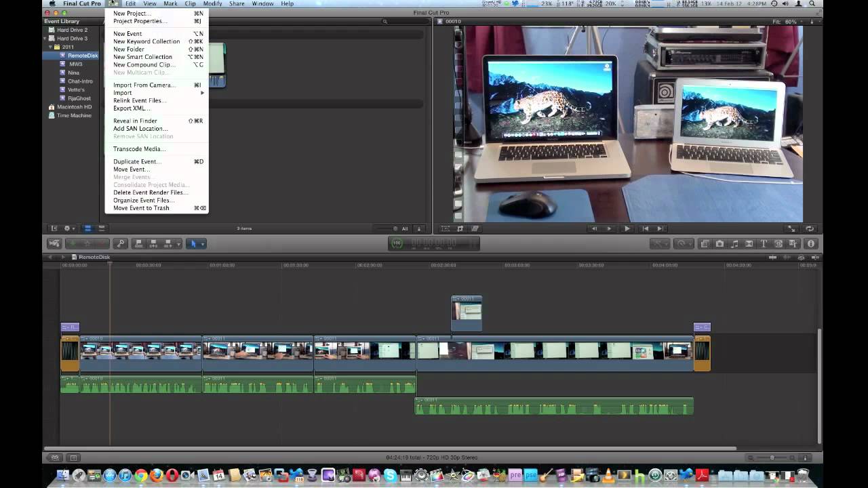The height and width of the screenshot is (488, 868).
Task: Open the Photos browser
Action: tap(719, 244)
